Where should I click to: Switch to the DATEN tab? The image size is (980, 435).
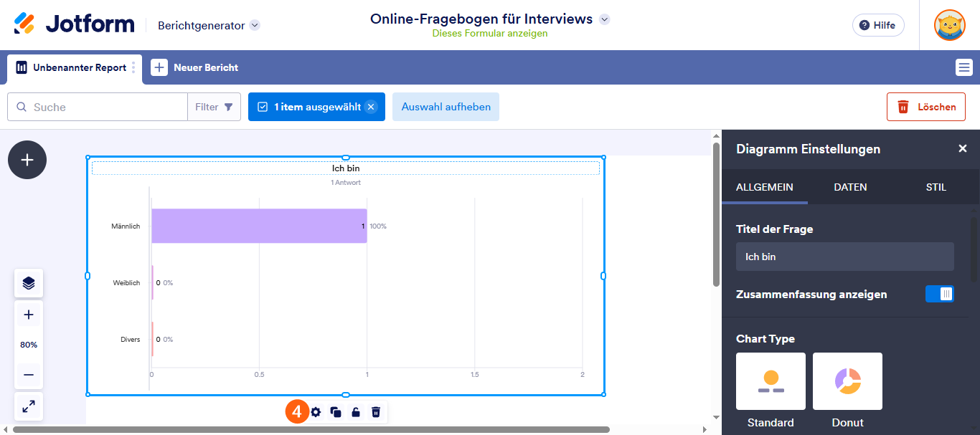click(x=850, y=187)
